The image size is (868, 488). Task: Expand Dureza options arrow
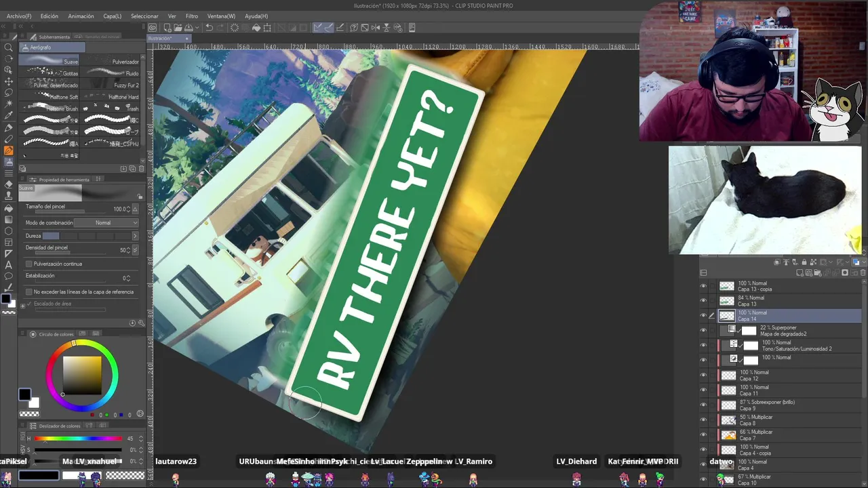(x=134, y=236)
